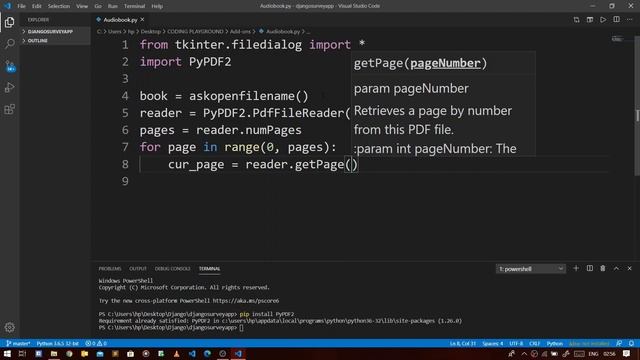Open the View menu

[x=82, y=6]
